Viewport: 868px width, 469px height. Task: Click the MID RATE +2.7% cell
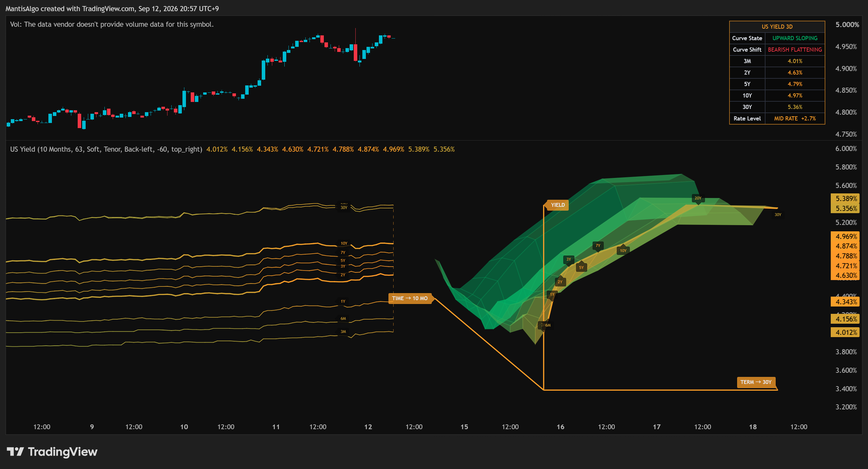pos(794,118)
